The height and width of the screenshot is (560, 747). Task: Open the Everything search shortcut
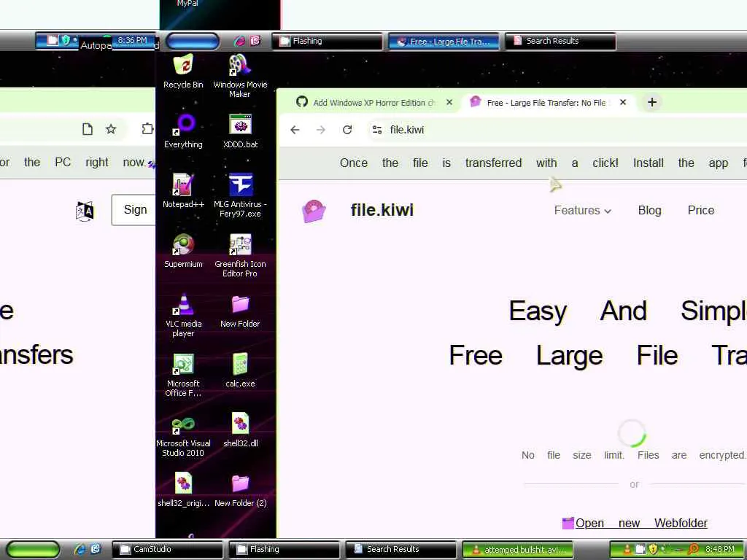(183, 131)
